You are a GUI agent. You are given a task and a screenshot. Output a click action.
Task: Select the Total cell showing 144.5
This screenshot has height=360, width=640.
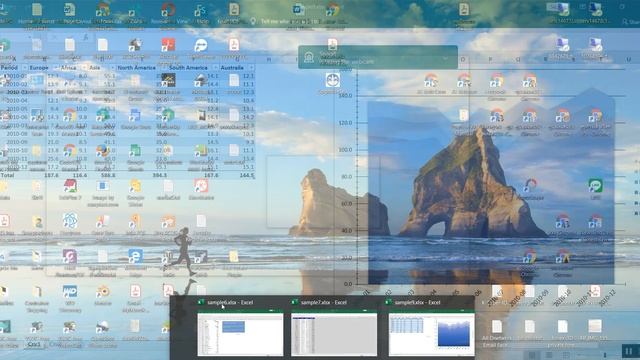(x=247, y=175)
